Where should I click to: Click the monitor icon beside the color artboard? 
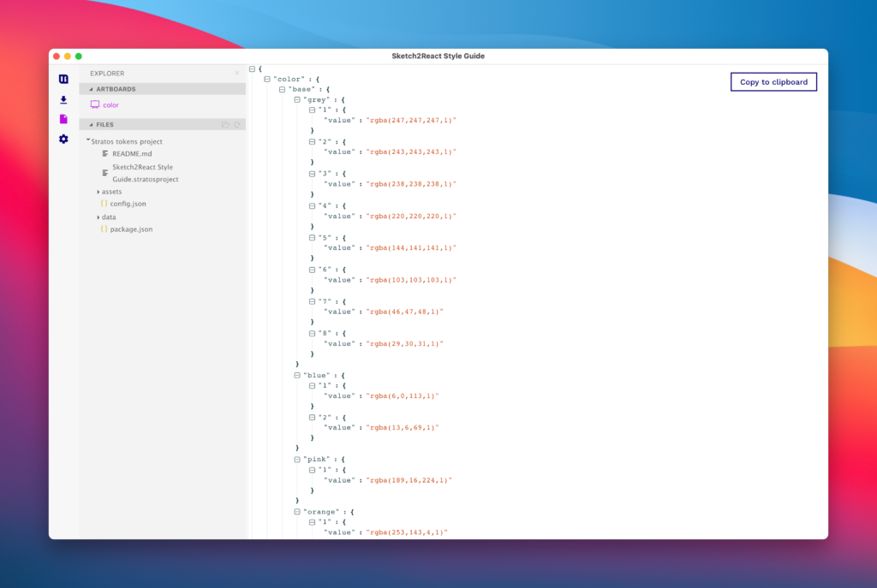pyautogui.click(x=95, y=104)
